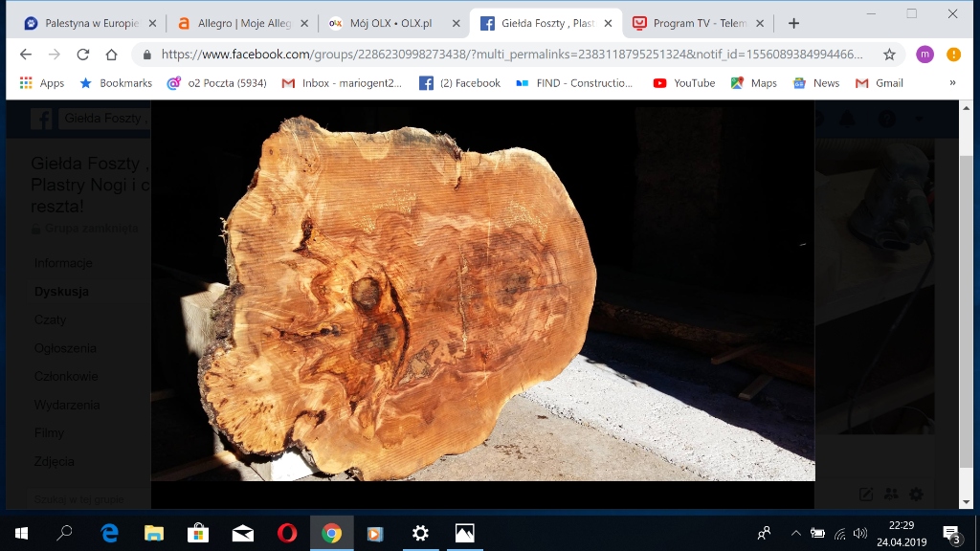Close the Palestyna w Europie tab
980x551 pixels.
pos(152,23)
